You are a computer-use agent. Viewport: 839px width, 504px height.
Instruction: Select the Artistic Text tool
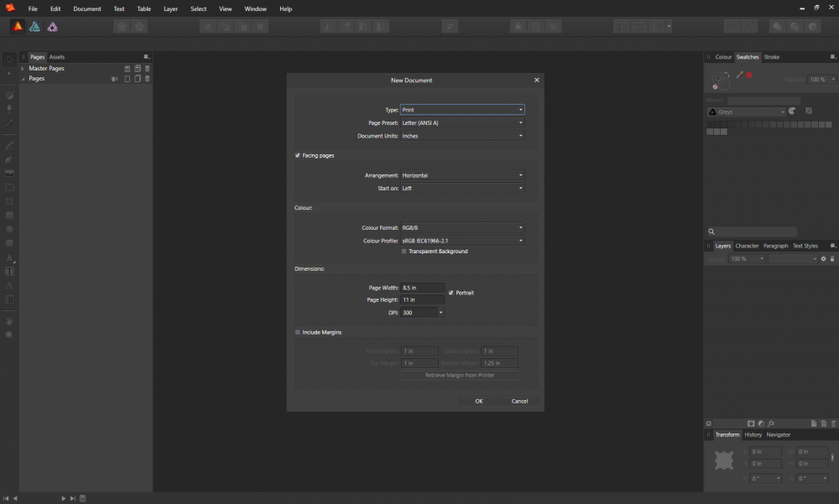tap(9, 286)
